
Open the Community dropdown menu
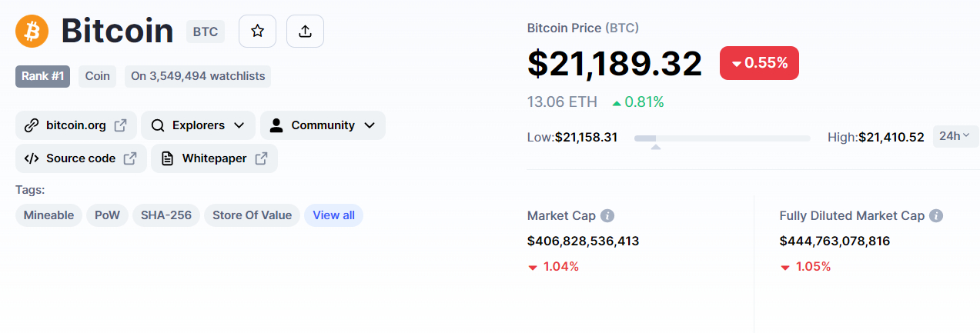pos(323,125)
